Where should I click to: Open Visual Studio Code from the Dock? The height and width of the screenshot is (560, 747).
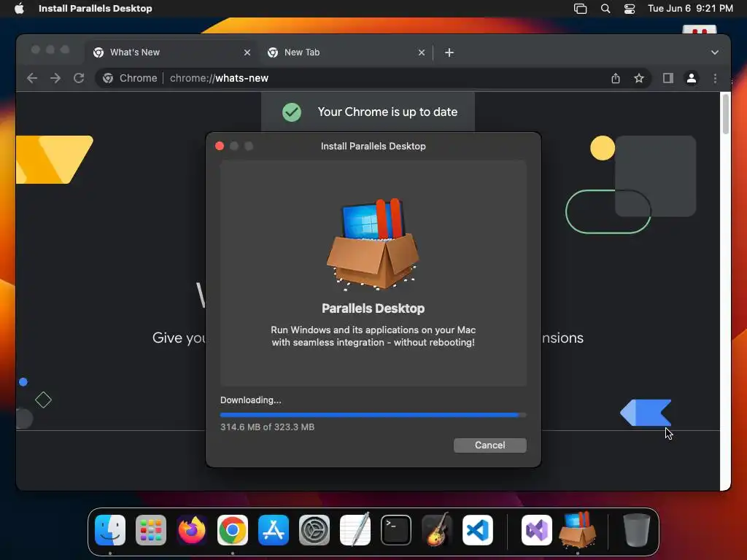point(478,530)
